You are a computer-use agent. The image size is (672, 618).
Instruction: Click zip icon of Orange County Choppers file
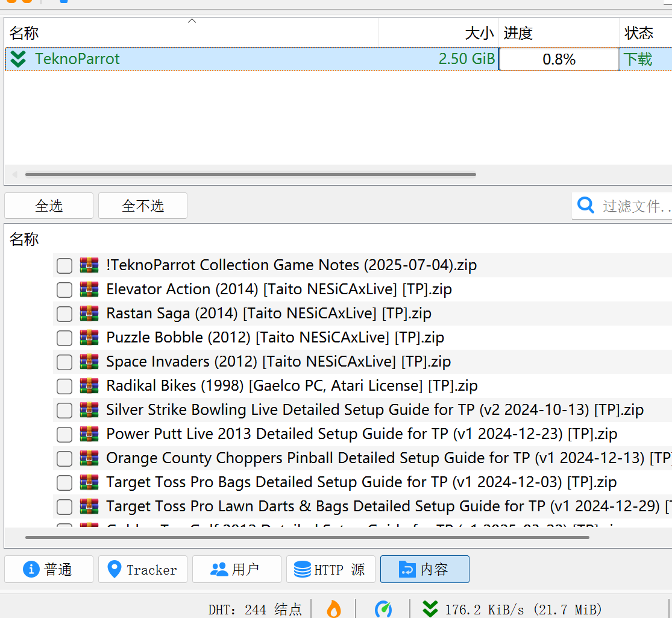pos(89,458)
